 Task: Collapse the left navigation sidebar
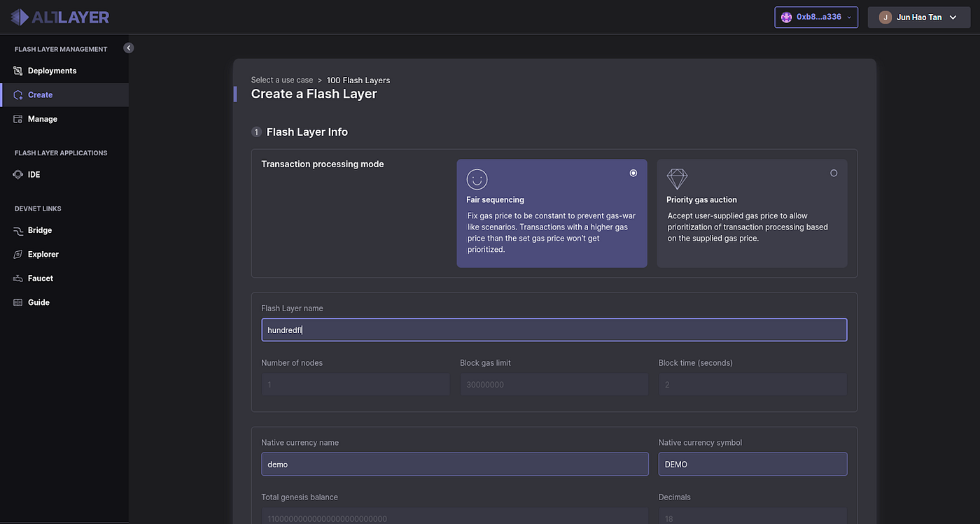click(x=128, y=48)
